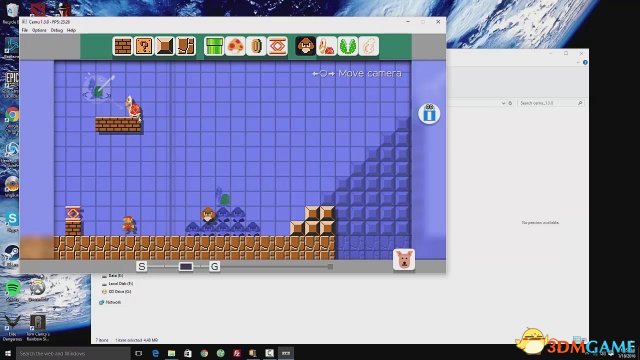Screen dimensions: 640x360
Task: Click the floating brick platform
Action: (118, 125)
